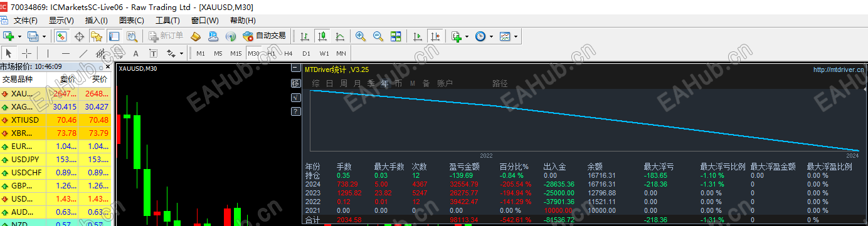Select the horizontal line tool
Screen dimensions: 868x226
coord(65,53)
